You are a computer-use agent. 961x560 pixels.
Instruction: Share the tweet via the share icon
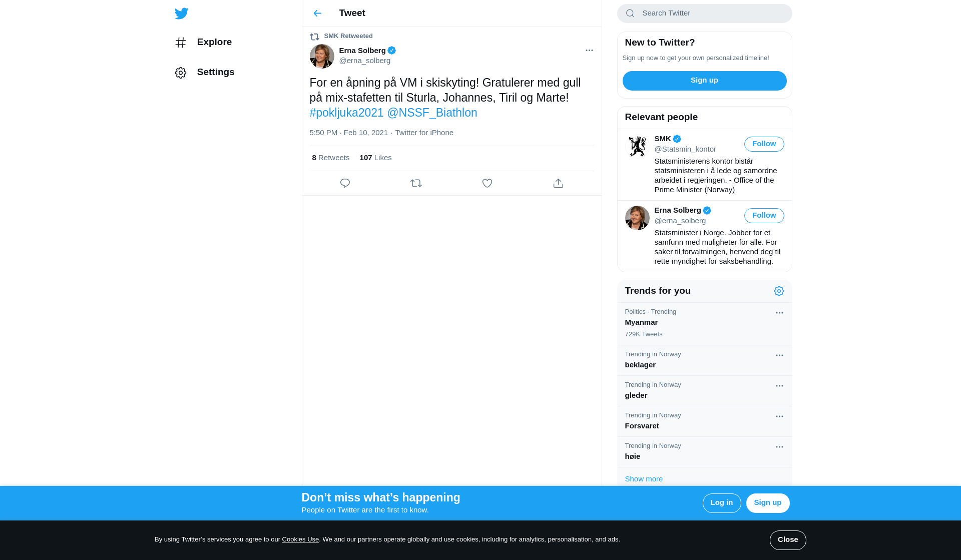pos(558,183)
